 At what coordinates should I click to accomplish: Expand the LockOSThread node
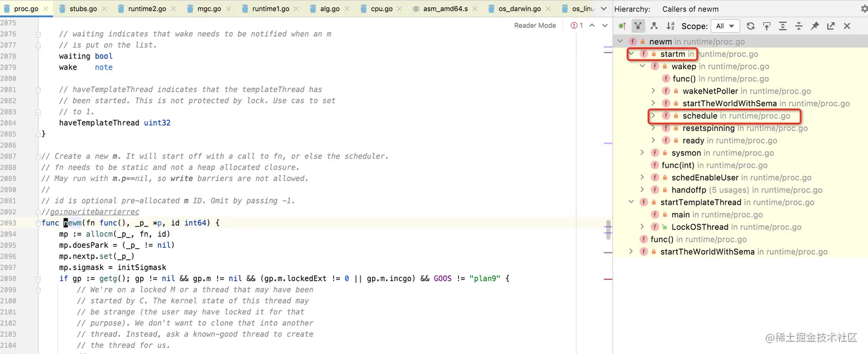(x=642, y=227)
